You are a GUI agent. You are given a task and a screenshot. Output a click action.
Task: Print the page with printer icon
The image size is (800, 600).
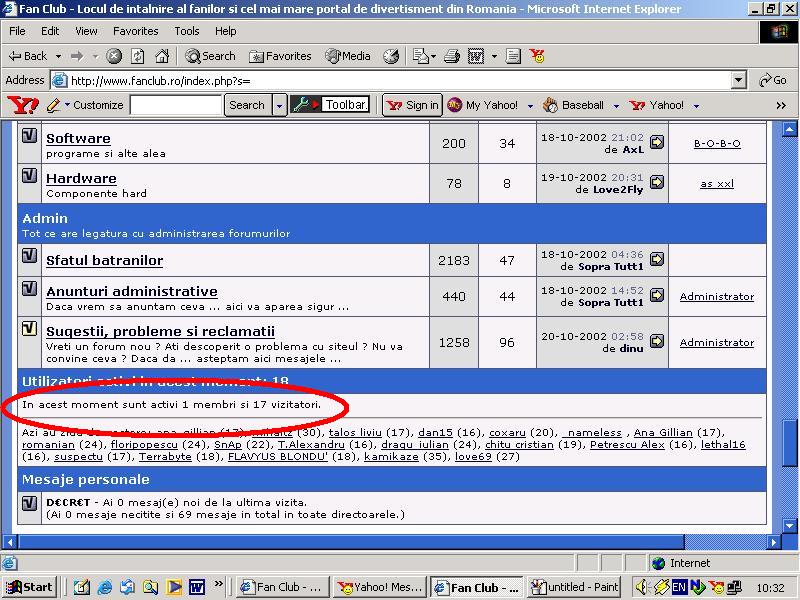pos(452,56)
